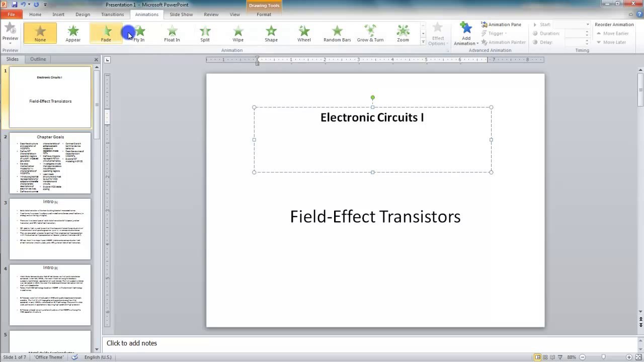The height and width of the screenshot is (362, 644).
Task: Select slide 3 Intro thumbnail
Action: point(50,229)
